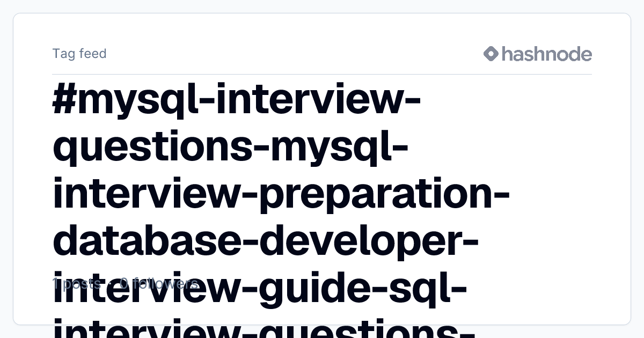Click the dot separator between posts and followers
Screen dimensions: 644x338
coord(109,284)
